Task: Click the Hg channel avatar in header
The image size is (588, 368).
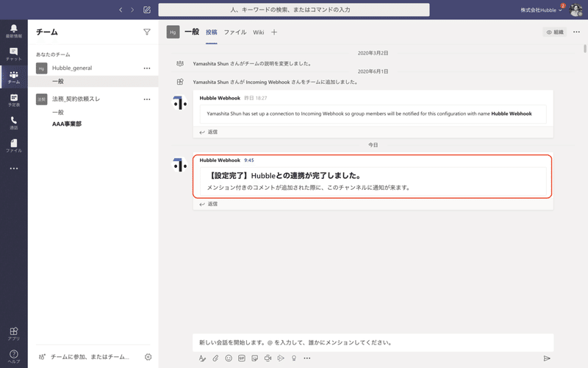Action: tap(173, 32)
